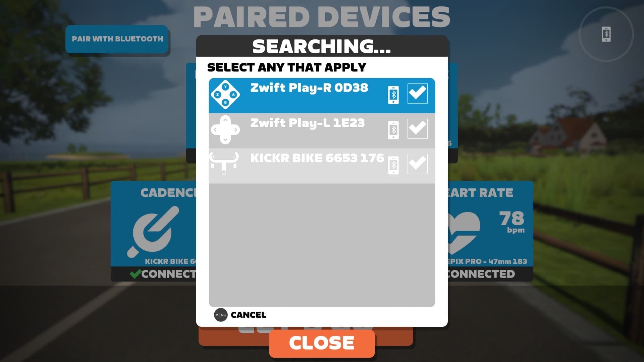Click PAIR WITH BLUETOOTH button
This screenshot has width=644, height=362.
[117, 39]
